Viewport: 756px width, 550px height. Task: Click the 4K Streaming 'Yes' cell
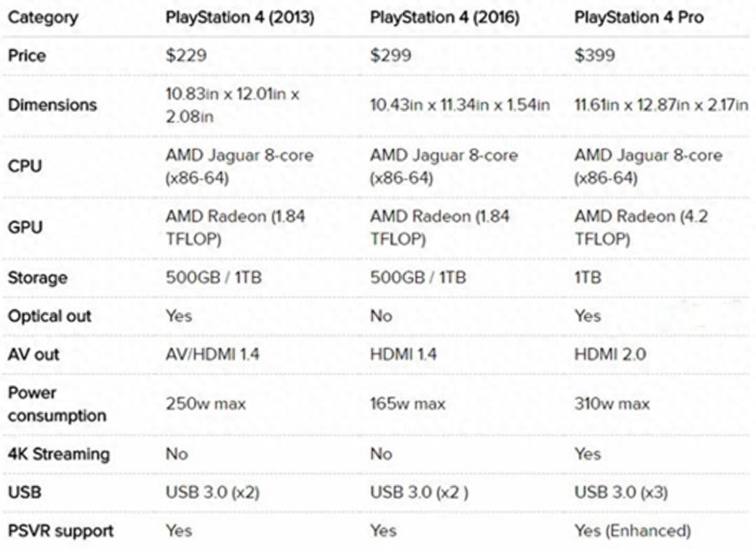pyautogui.click(x=587, y=454)
